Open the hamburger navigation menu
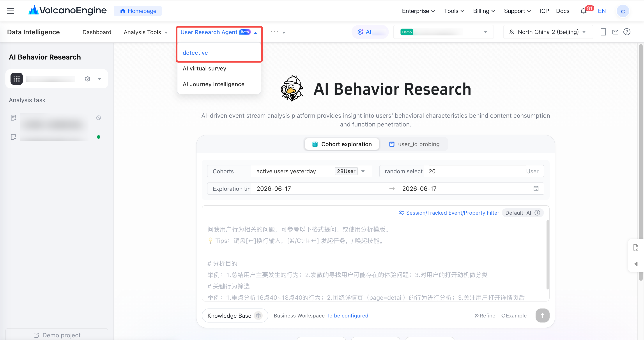 pos(11,11)
